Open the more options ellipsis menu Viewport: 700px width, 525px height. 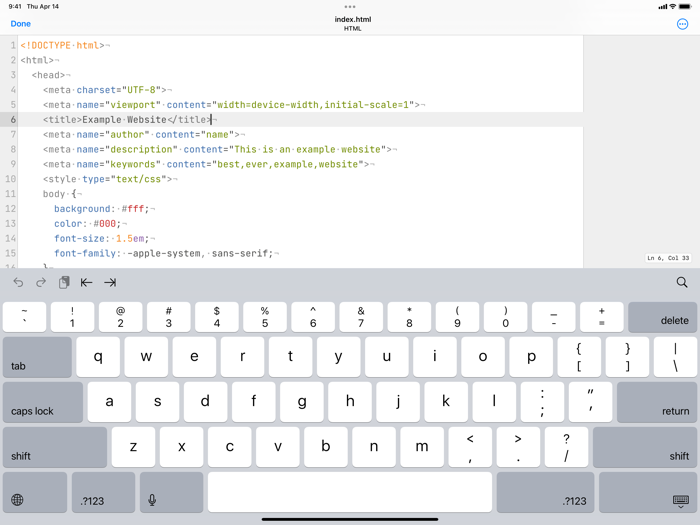pyautogui.click(x=682, y=24)
